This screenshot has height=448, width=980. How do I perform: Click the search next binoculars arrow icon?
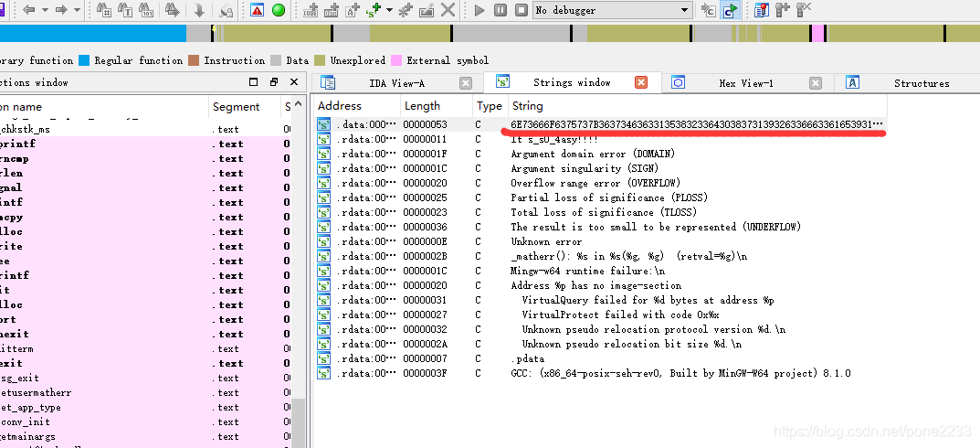pos(174,10)
